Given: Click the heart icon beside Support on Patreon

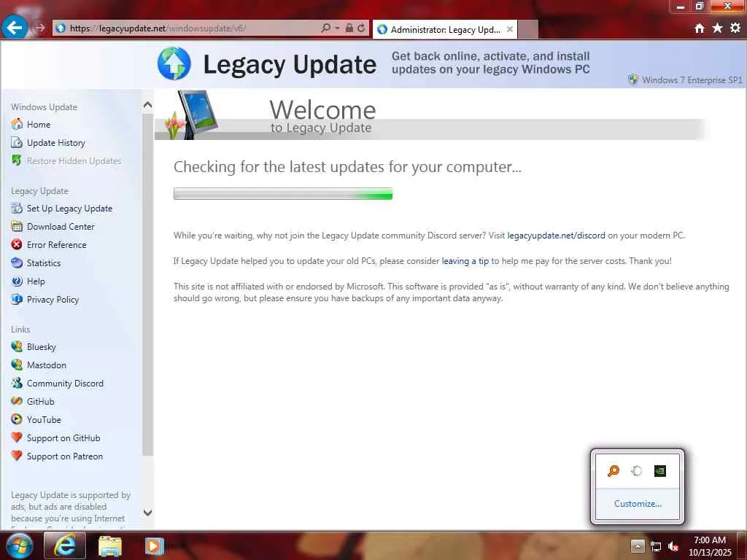Looking at the screenshot, I should coord(17,456).
